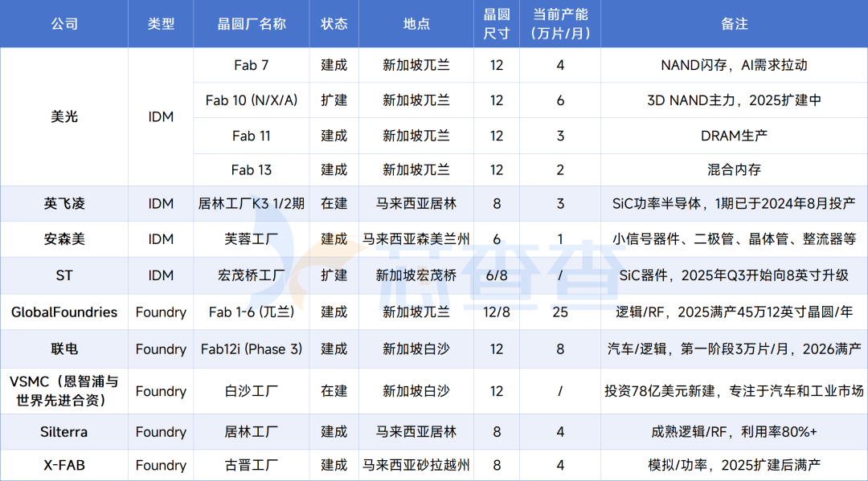This screenshot has height=481, width=868.
Task: Click the 扩建 status in Fab 10 row
Action: 334,100
